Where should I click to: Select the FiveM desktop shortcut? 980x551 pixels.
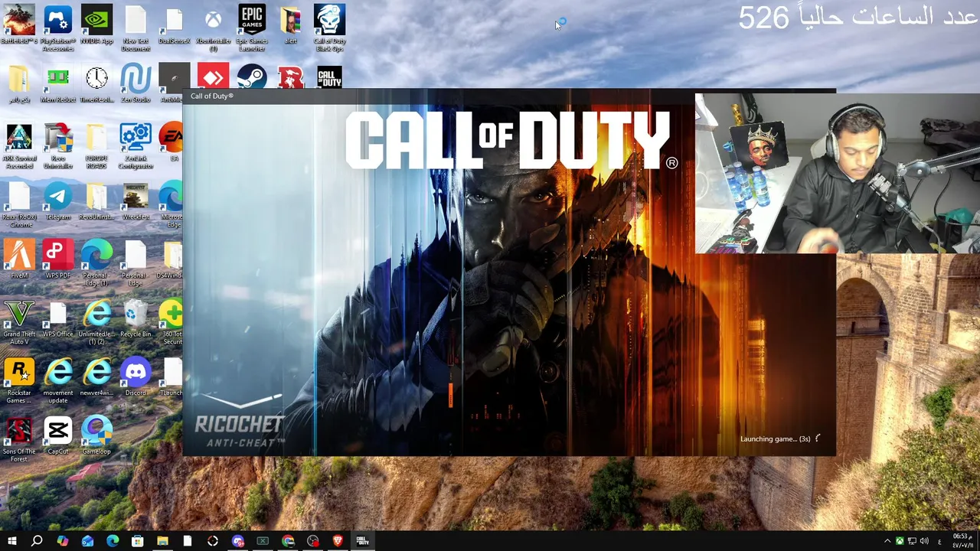click(x=18, y=260)
